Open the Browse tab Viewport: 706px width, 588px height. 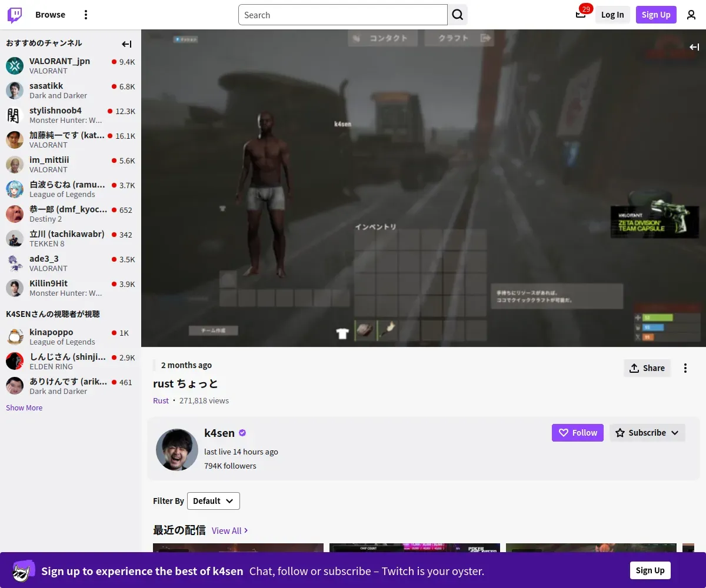pyautogui.click(x=50, y=15)
